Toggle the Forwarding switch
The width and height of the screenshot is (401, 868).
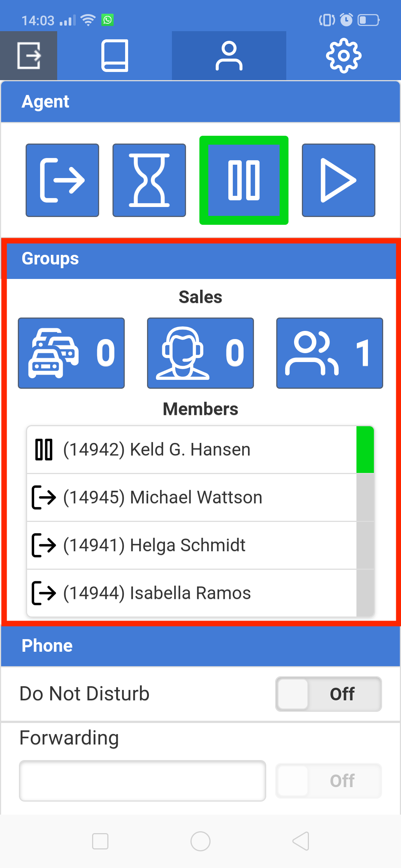[x=329, y=781]
